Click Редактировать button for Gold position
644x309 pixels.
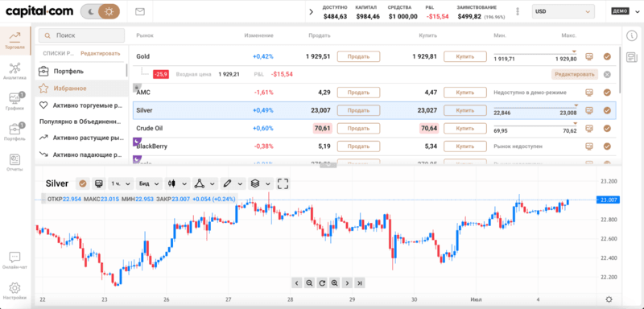click(x=574, y=74)
